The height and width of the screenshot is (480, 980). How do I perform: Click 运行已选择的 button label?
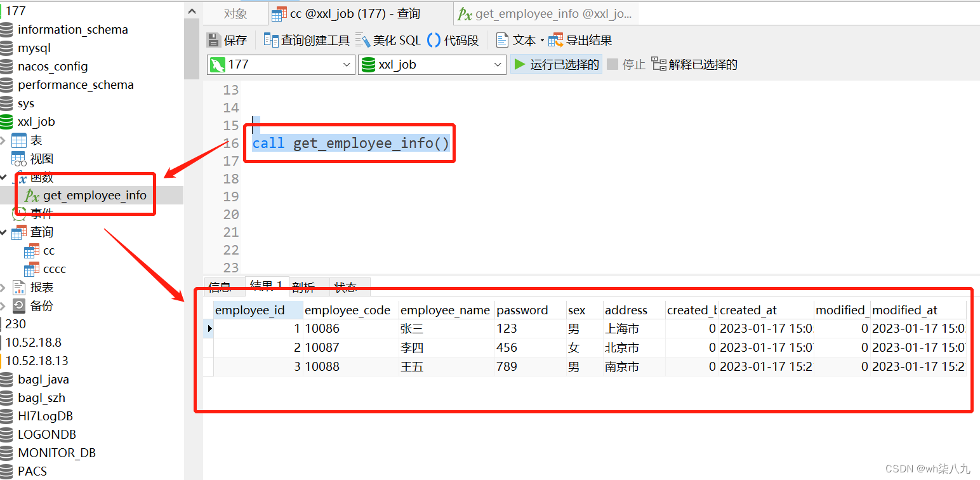[x=564, y=64]
